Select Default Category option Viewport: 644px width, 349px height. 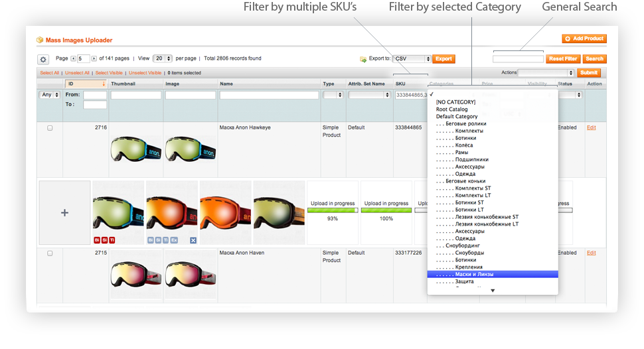coord(457,116)
